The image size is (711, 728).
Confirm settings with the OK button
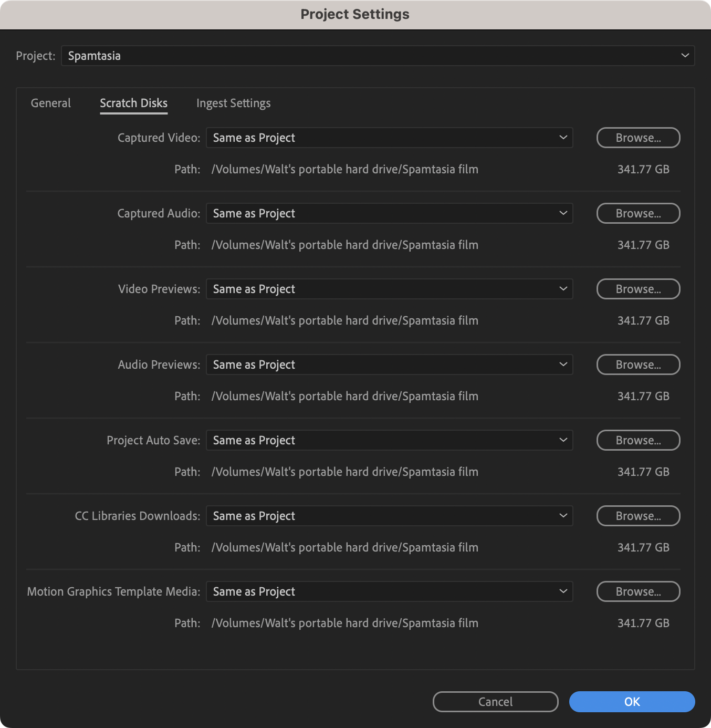[632, 702]
